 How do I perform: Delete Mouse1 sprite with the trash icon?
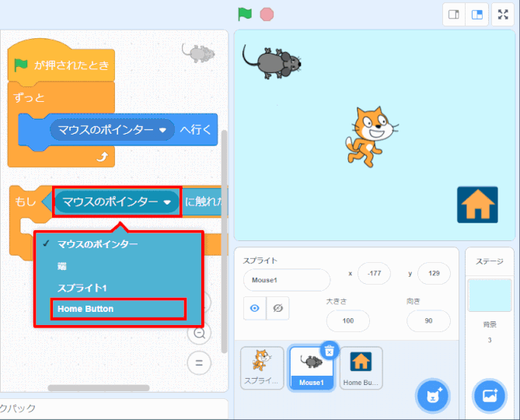[329, 351]
